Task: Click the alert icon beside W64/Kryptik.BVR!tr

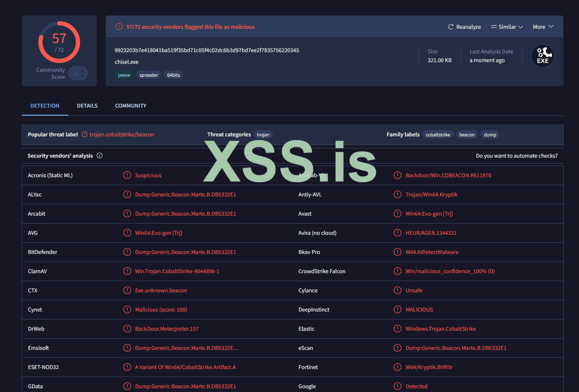Action: [398, 367]
